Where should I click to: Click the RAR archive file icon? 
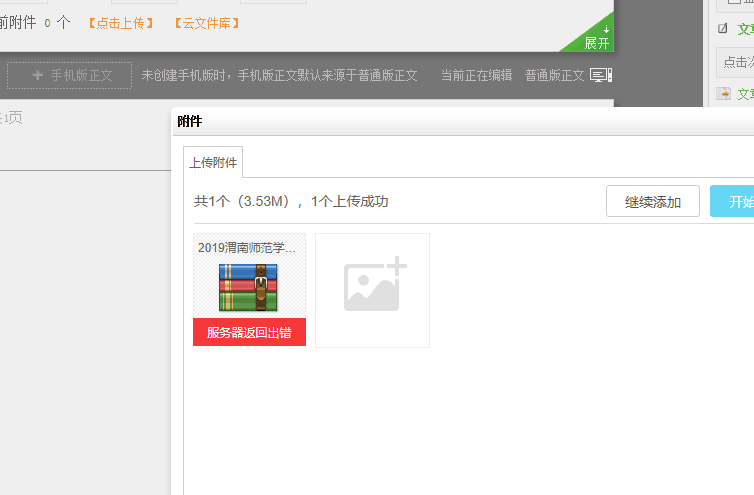pos(249,288)
